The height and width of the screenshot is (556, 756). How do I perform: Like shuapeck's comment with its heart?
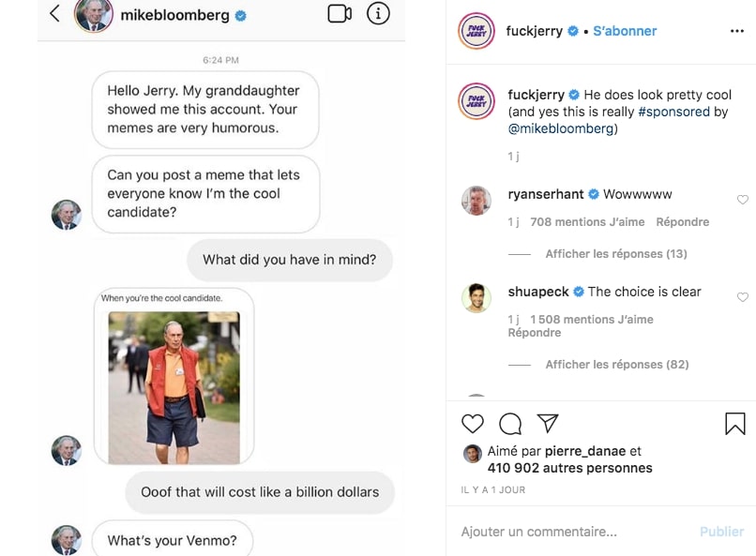pyautogui.click(x=743, y=297)
